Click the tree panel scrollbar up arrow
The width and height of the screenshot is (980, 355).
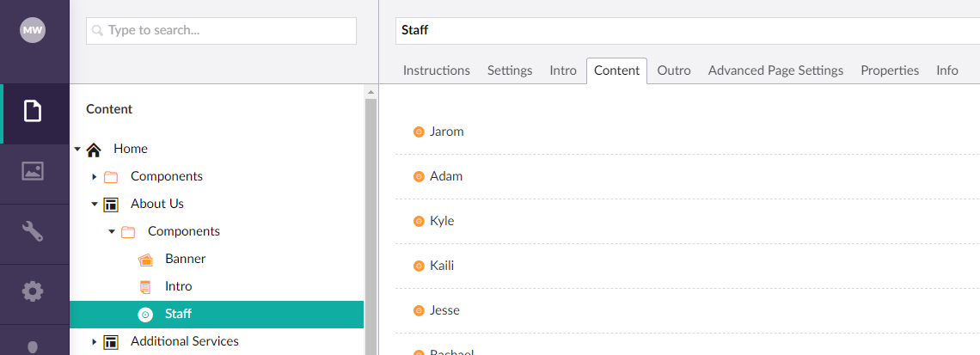tap(371, 92)
